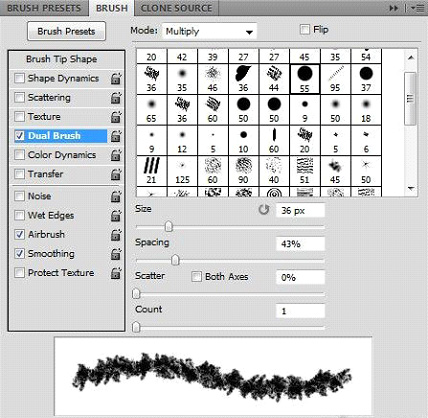Pick the 95 diagonal stroke brush tip
Image resolution: width=428 pixels, height=418 pixels.
tap(335, 79)
